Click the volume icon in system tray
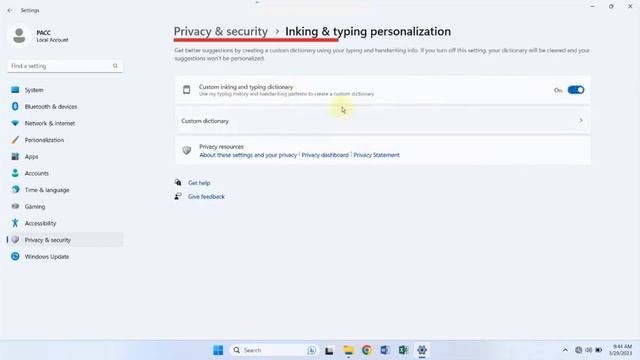 589,350
